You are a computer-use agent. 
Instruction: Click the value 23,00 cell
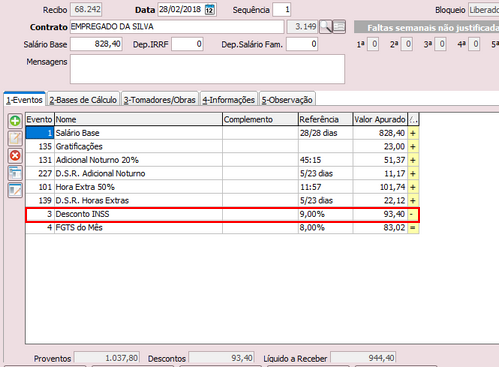pos(380,146)
